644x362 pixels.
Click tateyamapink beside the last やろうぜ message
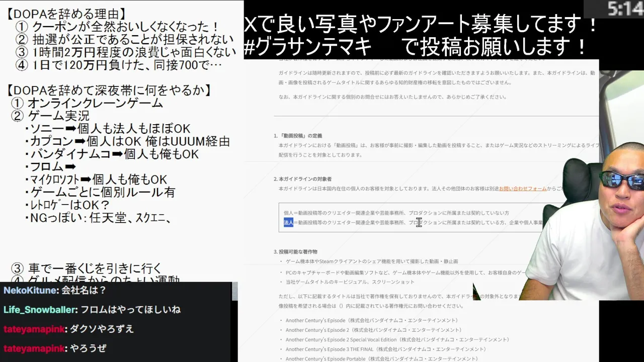pyautogui.click(x=34, y=348)
